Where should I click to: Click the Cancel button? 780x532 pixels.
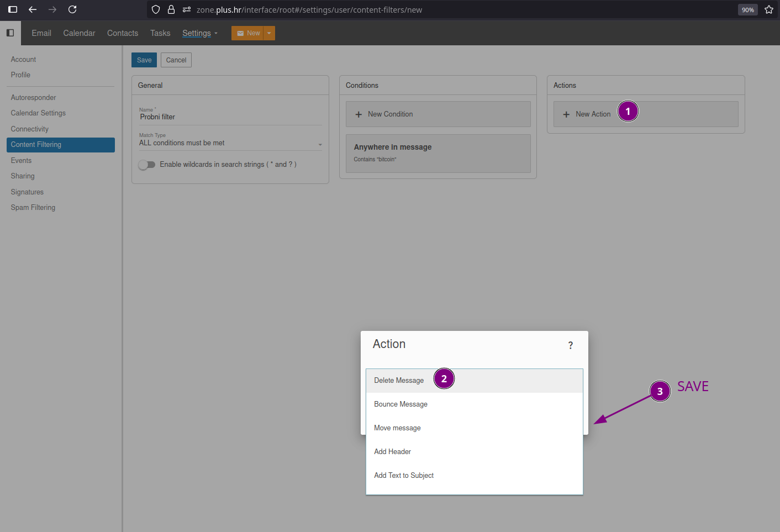point(176,60)
